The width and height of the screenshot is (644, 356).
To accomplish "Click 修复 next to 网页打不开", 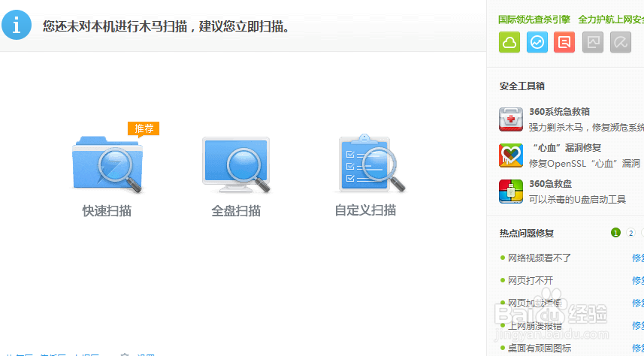I will pyautogui.click(x=638, y=280).
